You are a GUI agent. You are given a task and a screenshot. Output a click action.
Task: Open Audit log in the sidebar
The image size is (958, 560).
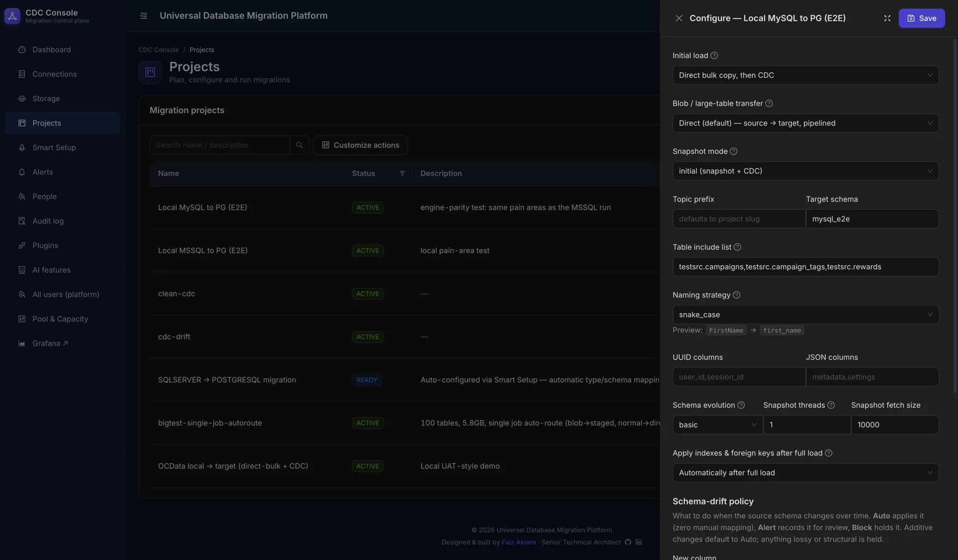click(63, 221)
